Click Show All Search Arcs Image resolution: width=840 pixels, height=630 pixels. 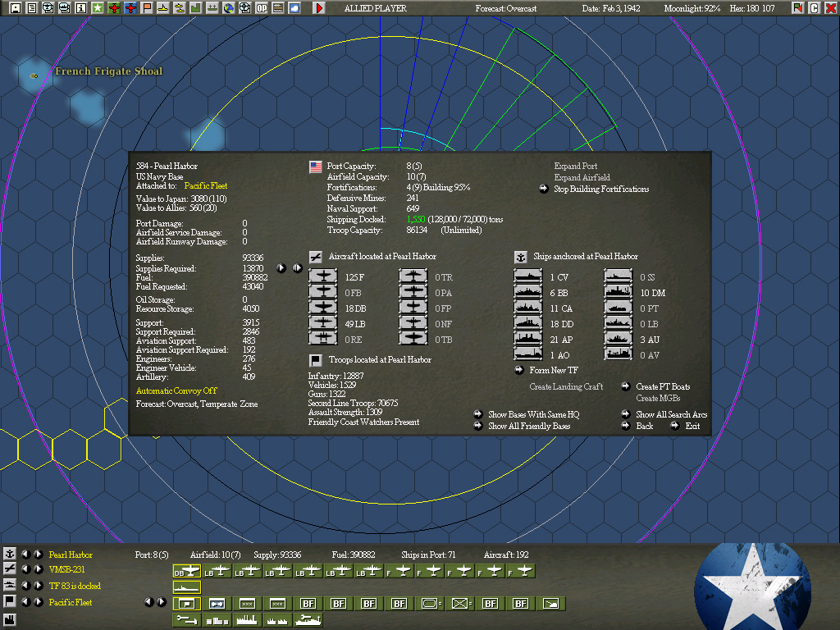[671, 414]
